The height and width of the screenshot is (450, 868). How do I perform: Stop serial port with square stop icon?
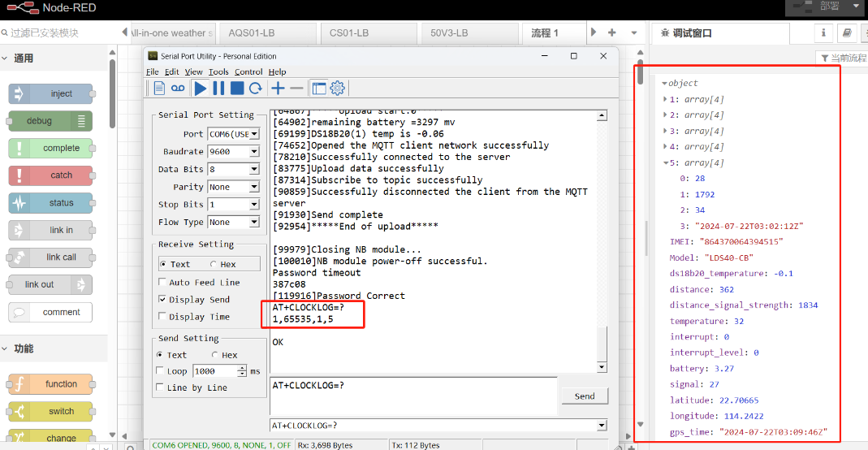point(237,88)
